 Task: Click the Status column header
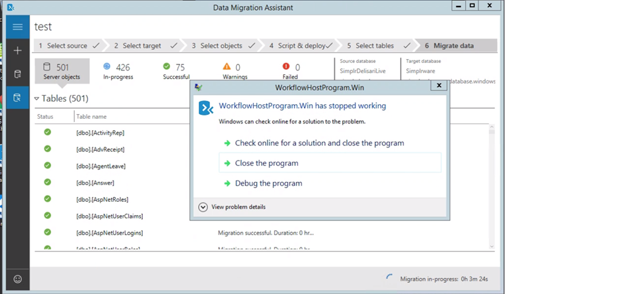point(45,116)
